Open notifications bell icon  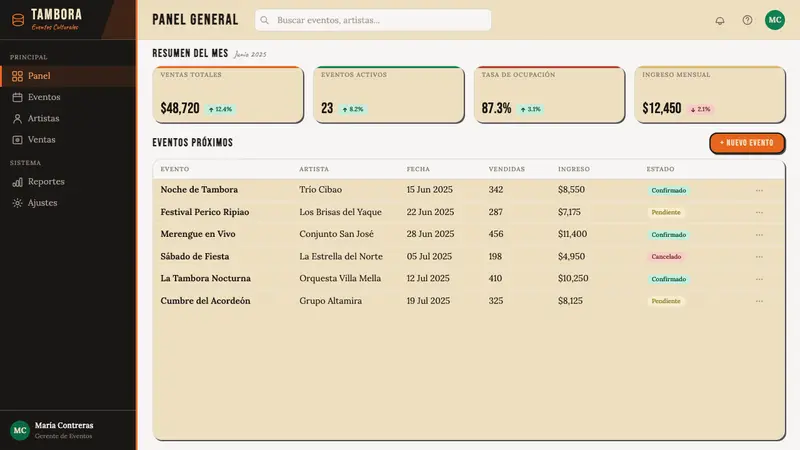(720, 20)
